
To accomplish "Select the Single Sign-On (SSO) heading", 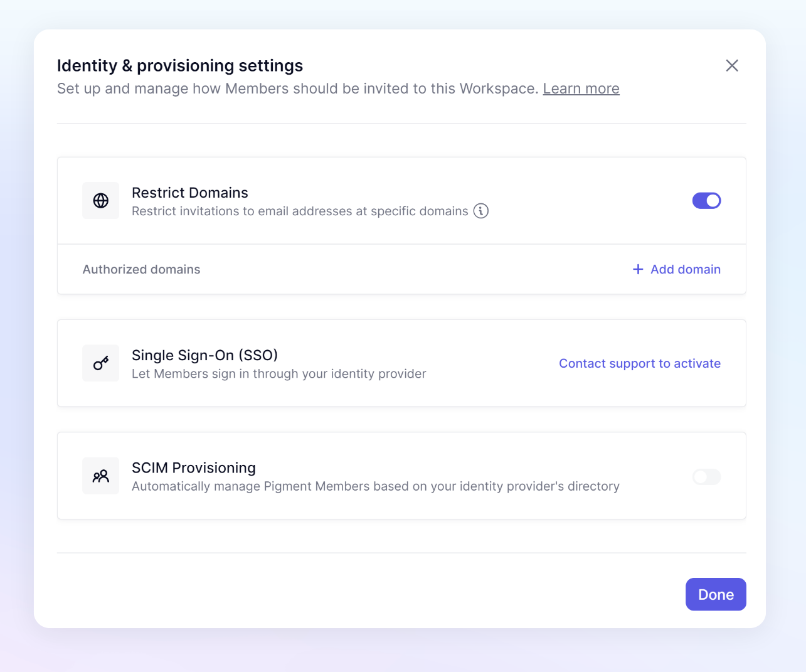I will pyautogui.click(x=205, y=355).
